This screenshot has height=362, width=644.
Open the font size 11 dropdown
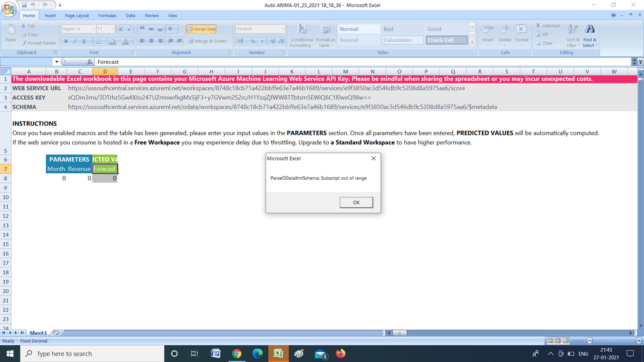click(112, 29)
